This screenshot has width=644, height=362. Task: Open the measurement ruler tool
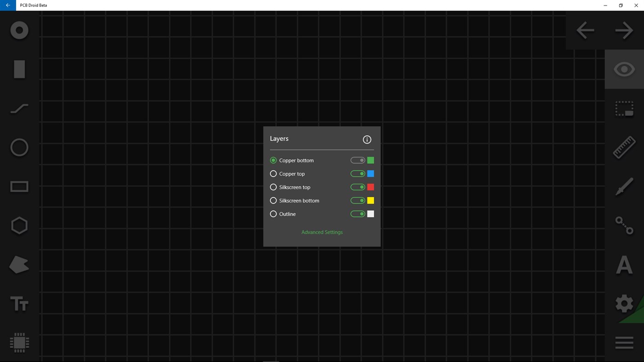(x=624, y=147)
